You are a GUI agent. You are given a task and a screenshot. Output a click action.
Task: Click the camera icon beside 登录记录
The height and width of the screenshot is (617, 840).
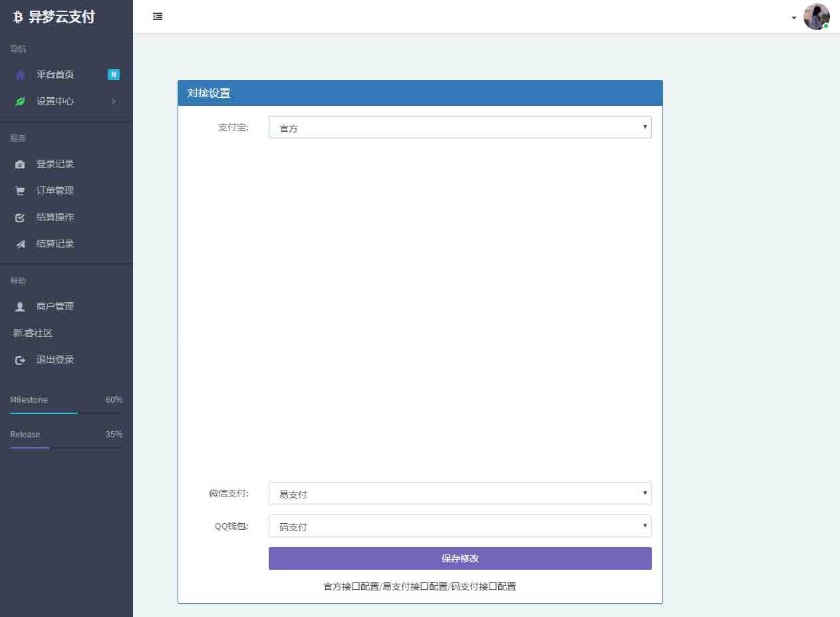click(20, 164)
